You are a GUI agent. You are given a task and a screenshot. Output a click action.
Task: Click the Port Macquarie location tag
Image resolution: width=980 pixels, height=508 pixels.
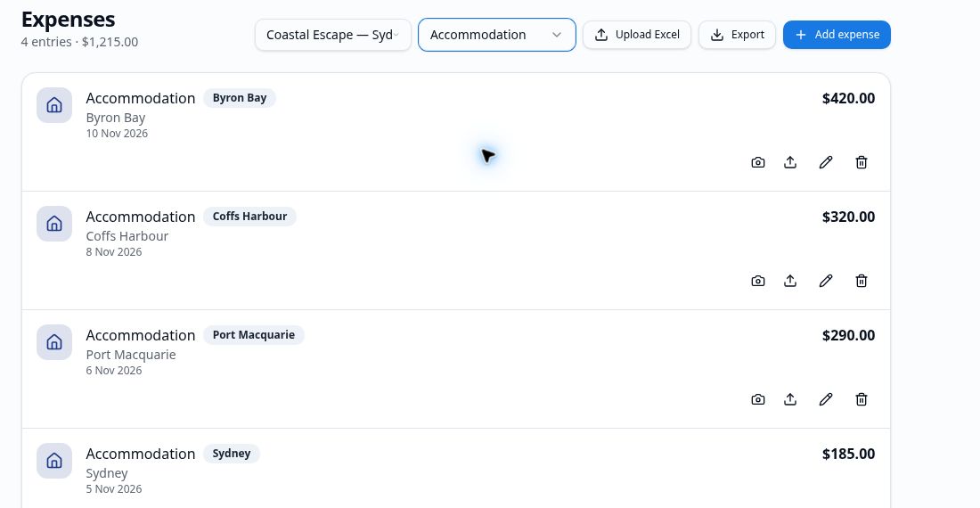tap(254, 335)
